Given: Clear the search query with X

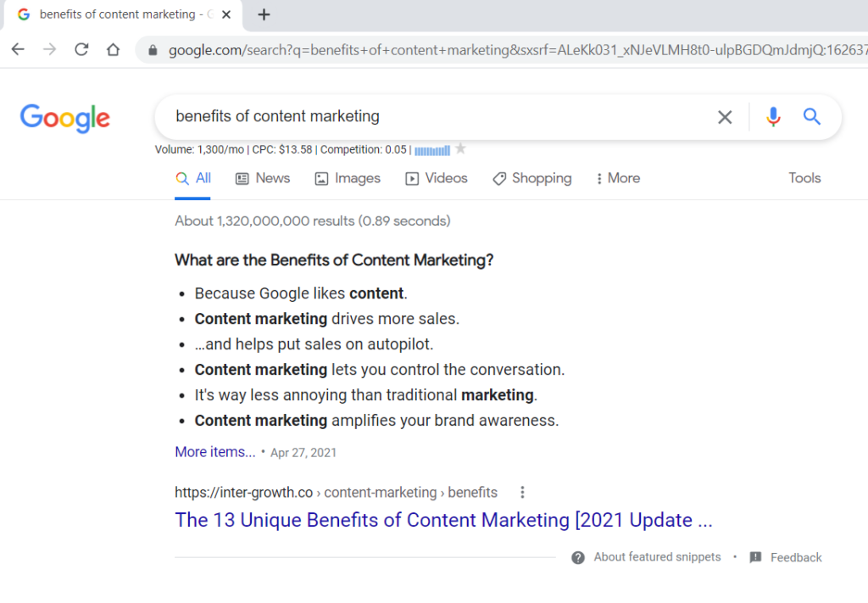Looking at the screenshot, I should (725, 117).
